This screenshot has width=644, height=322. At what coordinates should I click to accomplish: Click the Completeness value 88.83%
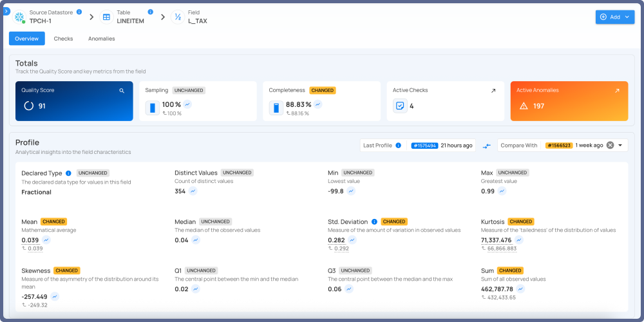[x=299, y=104]
